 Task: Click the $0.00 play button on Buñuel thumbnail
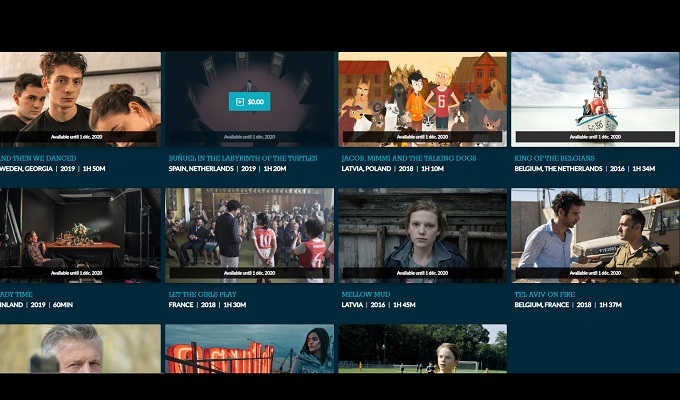249,102
